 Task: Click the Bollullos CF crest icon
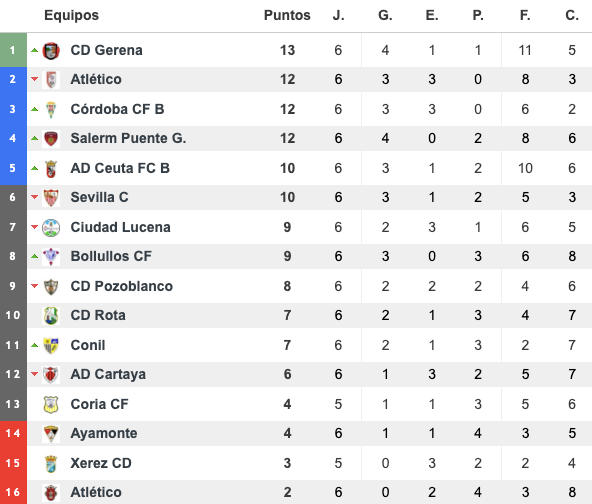tap(51, 256)
